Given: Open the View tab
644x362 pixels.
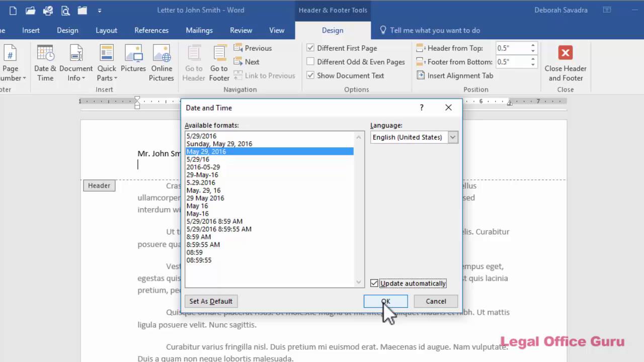Looking at the screenshot, I should tap(277, 30).
